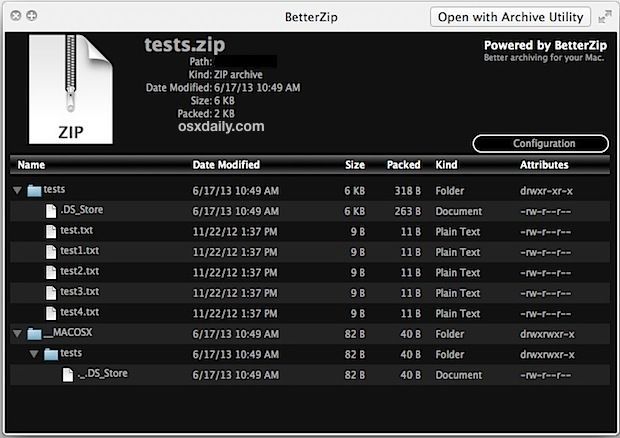Sort by the Attributes column header
The height and width of the screenshot is (438, 620).
(x=544, y=165)
